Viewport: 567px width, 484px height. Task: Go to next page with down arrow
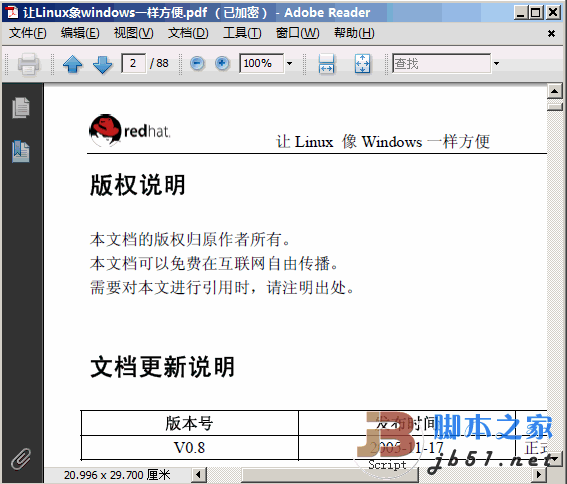coord(103,64)
